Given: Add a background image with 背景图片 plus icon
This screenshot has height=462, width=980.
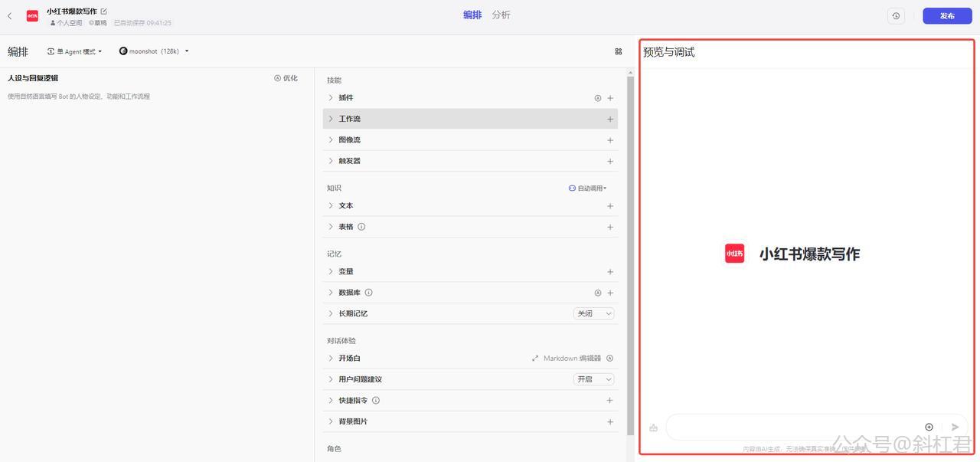Looking at the screenshot, I should [x=610, y=421].
